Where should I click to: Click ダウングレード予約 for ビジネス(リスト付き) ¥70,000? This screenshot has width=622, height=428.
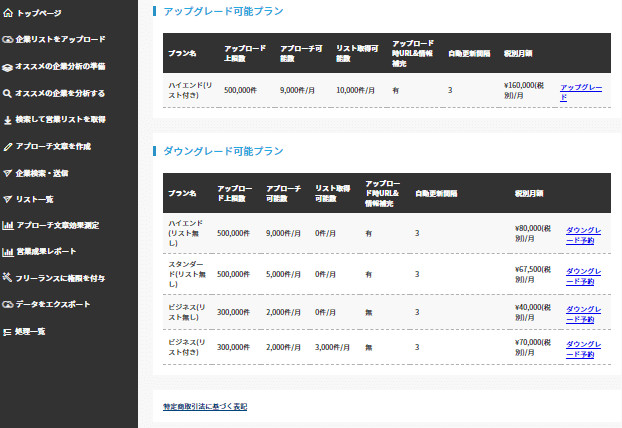point(584,349)
